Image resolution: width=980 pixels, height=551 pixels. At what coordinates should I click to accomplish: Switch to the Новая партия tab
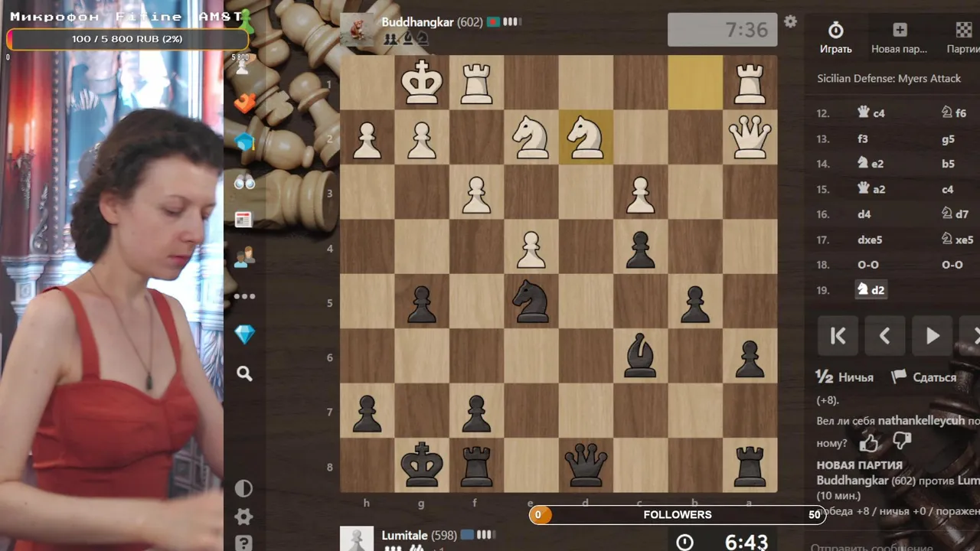(900, 37)
